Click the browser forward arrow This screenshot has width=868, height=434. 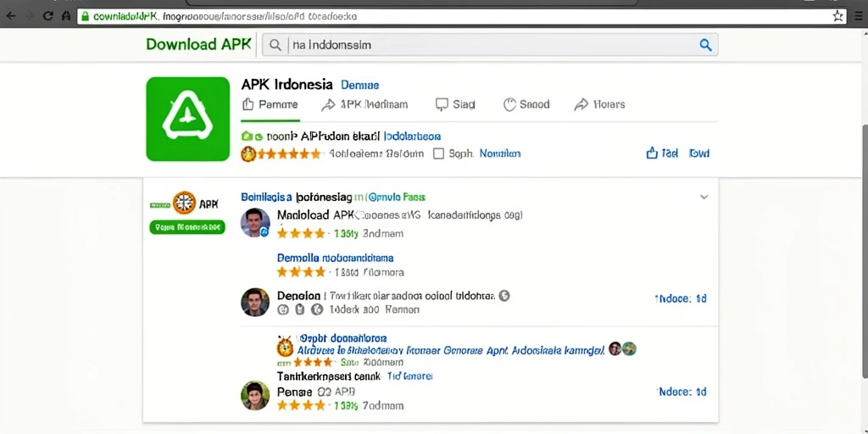[x=30, y=15]
